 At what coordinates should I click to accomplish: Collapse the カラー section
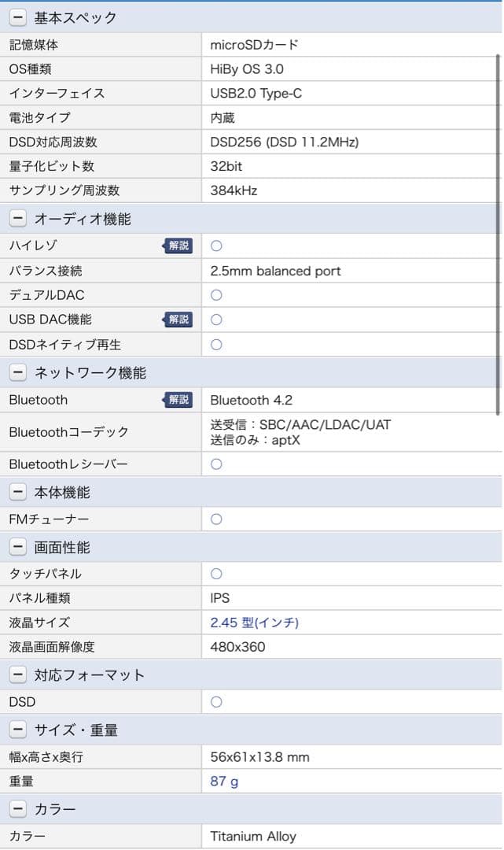click(x=18, y=807)
